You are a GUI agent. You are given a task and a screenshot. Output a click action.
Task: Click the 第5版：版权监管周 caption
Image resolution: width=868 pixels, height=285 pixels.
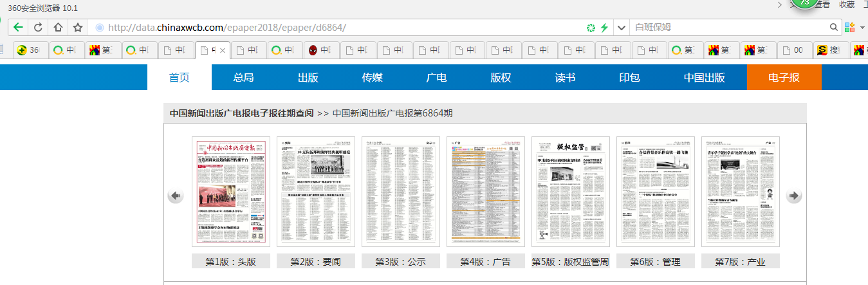click(571, 262)
